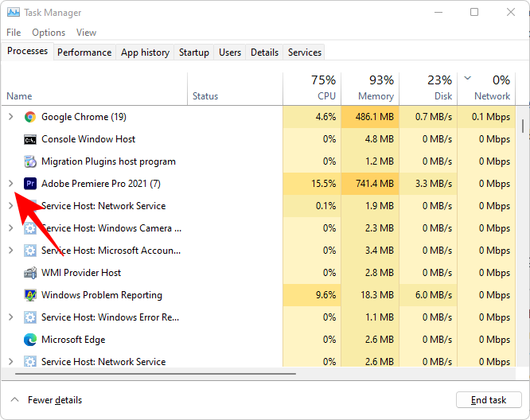Open the File menu
The height and width of the screenshot is (420, 530).
(14, 33)
